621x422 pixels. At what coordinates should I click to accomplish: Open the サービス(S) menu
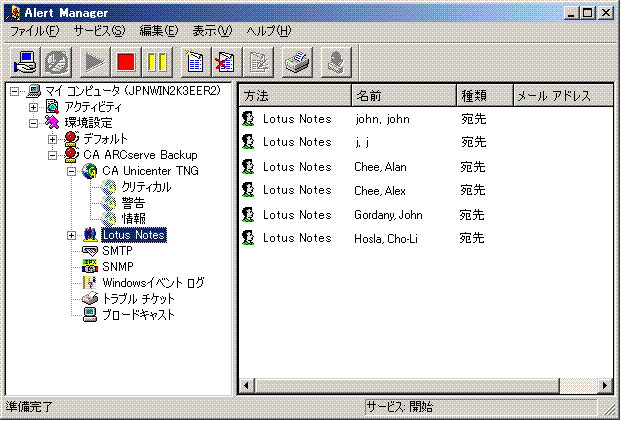pyautogui.click(x=99, y=31)
